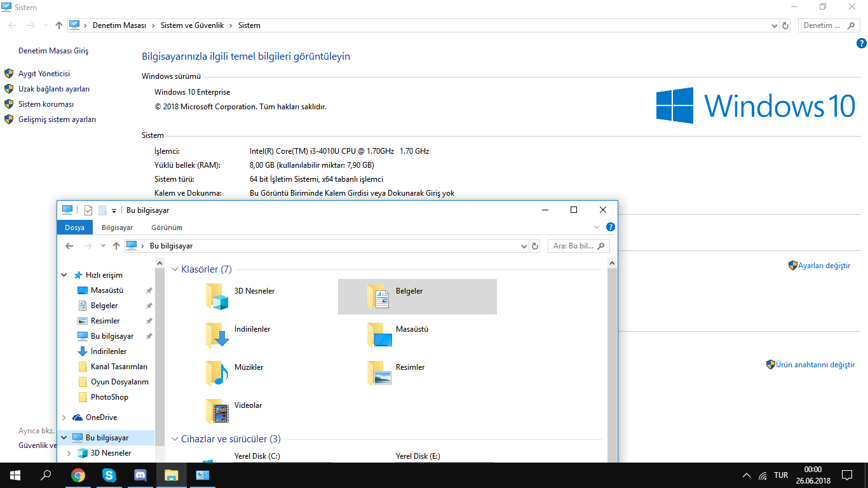
Task: Select PhotoShop folder in Quick access
Action: [102, 397]
